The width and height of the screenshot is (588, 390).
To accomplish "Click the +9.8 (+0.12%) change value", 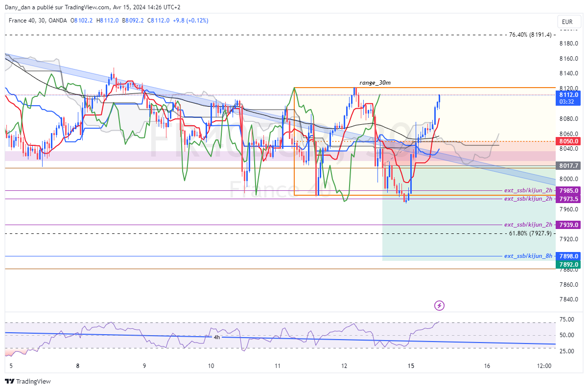I will [x=191, y=21].
